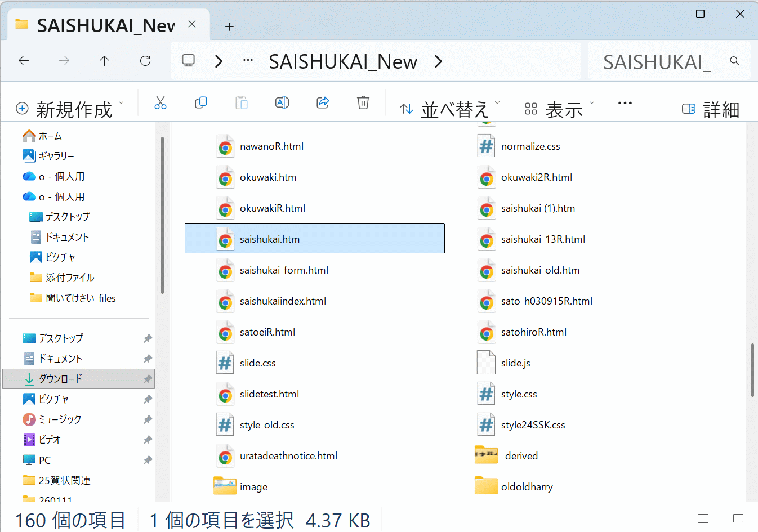Image resolution: width=758 pixels, height=532 pixels.
Task: Switch to large thumbnails view in status bar
Action: click(738, 518)
